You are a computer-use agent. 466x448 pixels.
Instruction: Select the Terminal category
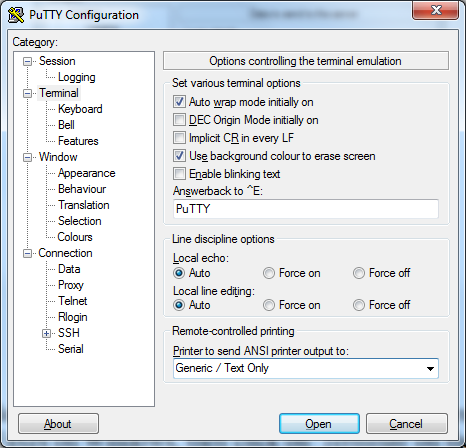(59, 93)
